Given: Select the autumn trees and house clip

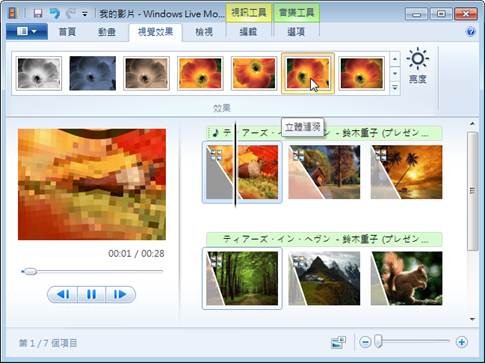Looking at the screenshot, I should click(x=324, y=172).
